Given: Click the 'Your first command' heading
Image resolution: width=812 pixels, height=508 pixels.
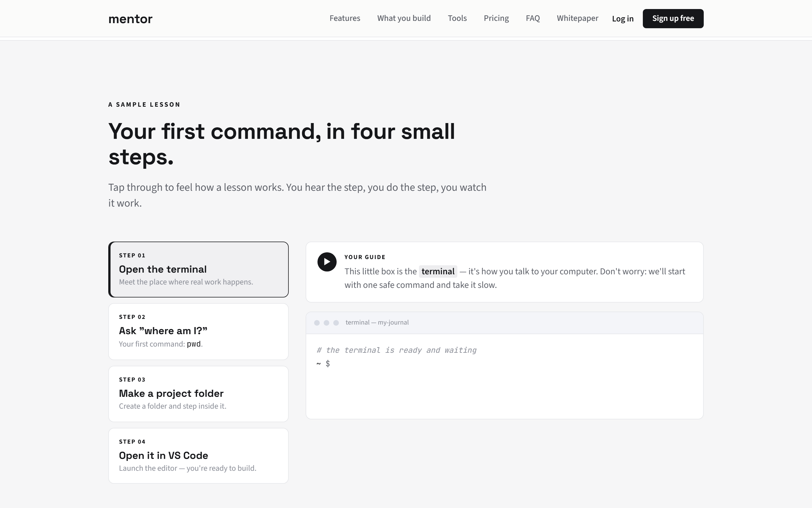Looking at the screenshot, I should click(x=281, y=144).
